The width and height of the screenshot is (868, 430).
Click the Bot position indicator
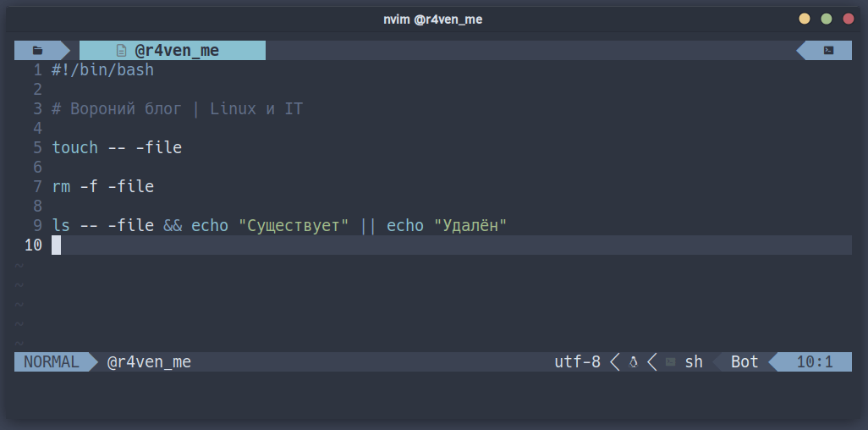pyautogui.click(x=744, y=362)
